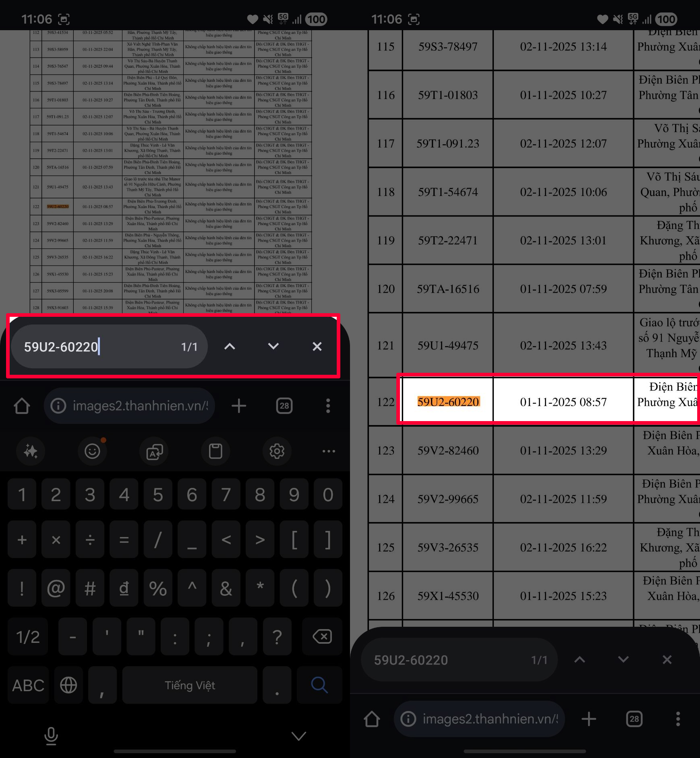Tap the home icon in left browser bar
Viewport: 700px width, 758px height.
(x=22, y=406)
